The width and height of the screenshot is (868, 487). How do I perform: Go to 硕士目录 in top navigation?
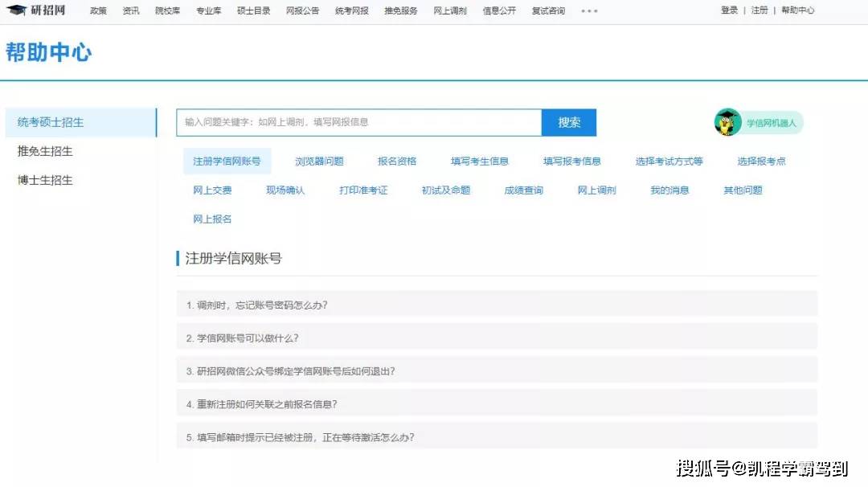(x=254, y=11)
